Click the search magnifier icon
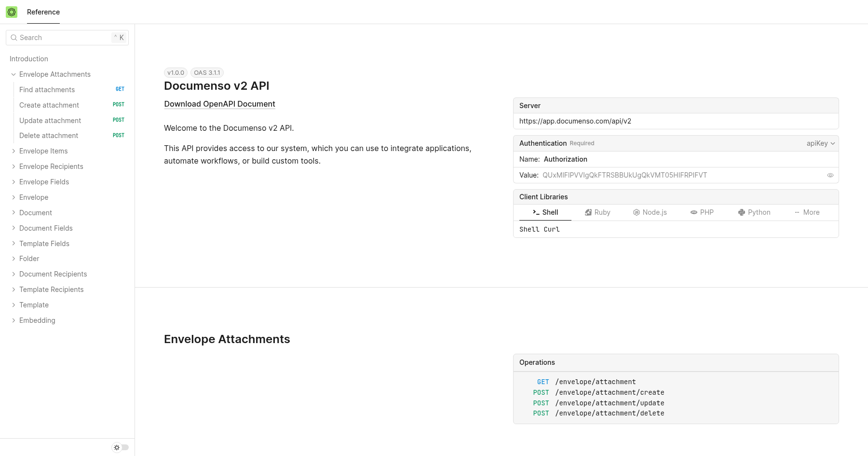Screen dimensions: 868x456 click(14, 38)
